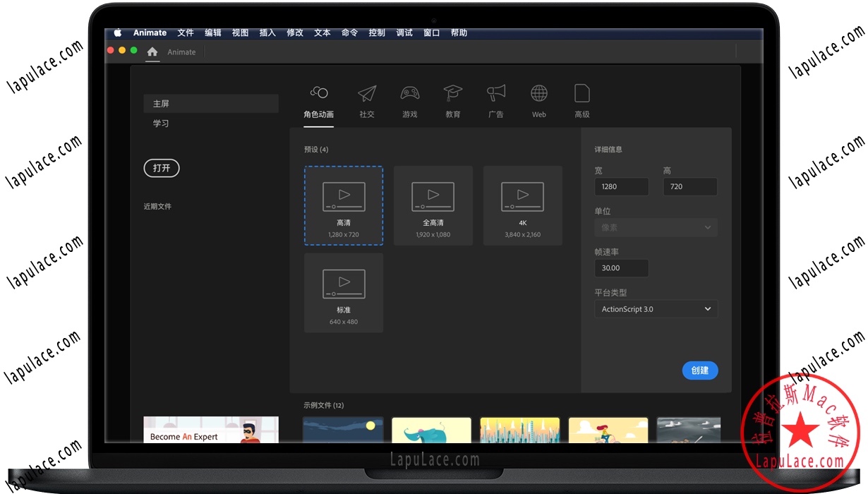
Task: Select the 高级 advanced document icon
Action: tap(581, 95)
